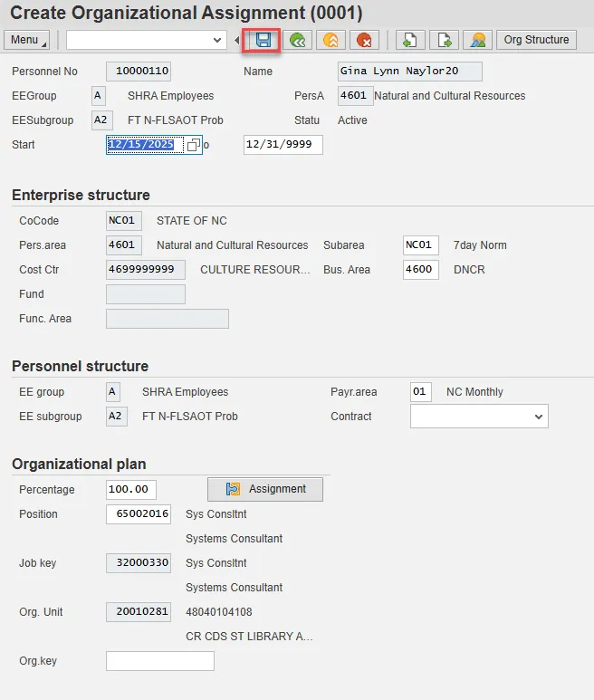The width and height of the screenshot is (594, 700).
Task: Expand the command field dropdown
Action: tap(217, 40)
